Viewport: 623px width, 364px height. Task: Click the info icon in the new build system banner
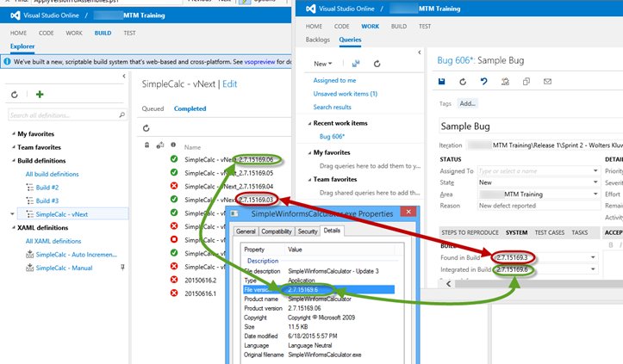coord(7,62)
